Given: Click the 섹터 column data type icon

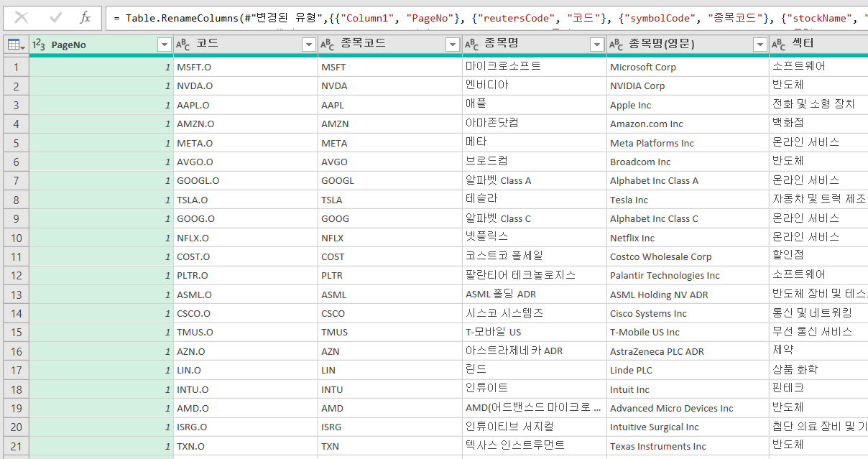Looking at the screenshot, I should [779, 45].
